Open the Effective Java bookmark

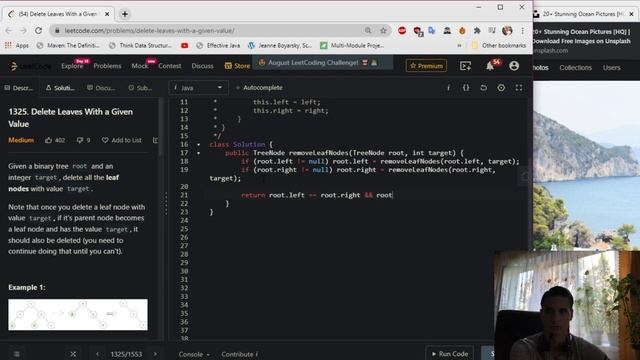tap(218, 46)
